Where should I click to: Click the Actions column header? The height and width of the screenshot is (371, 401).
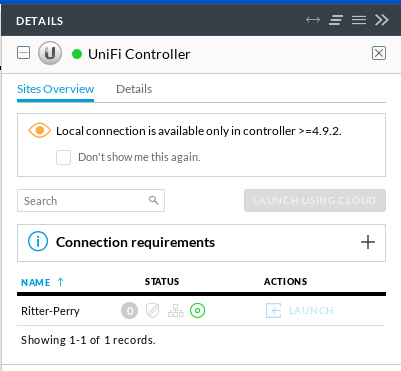(x=285, y=282)
